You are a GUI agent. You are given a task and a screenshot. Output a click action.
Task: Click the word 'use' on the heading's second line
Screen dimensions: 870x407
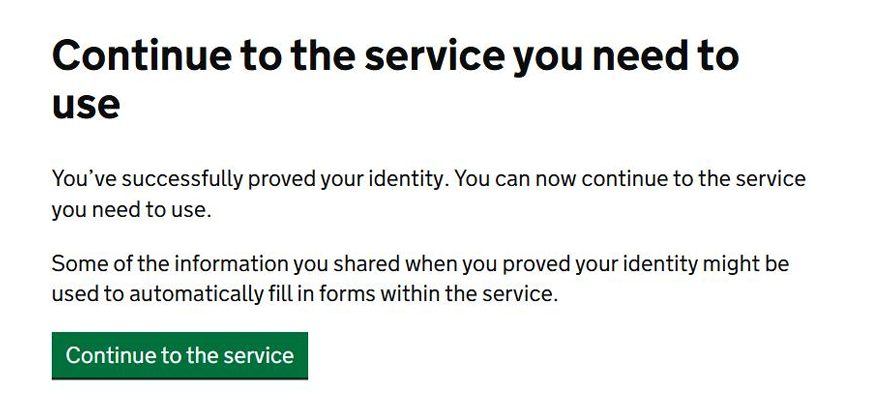click(x=86, y=105)
